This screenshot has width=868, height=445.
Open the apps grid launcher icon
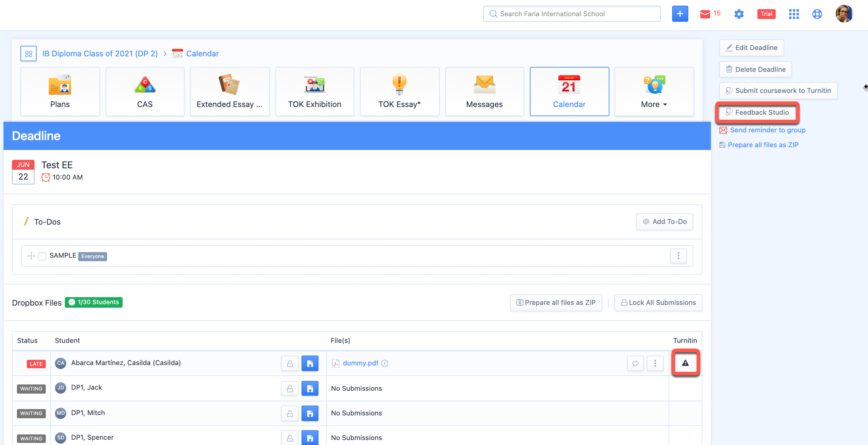click(x=794, y=14)
